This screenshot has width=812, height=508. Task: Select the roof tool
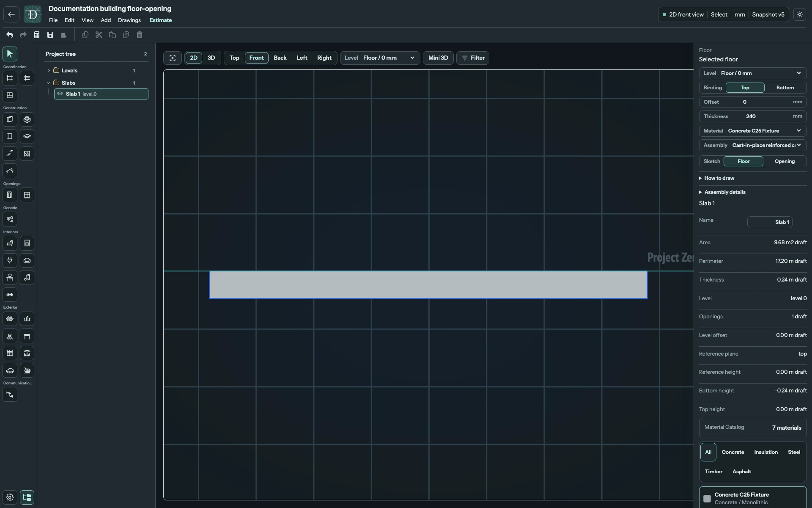[10, 171]
